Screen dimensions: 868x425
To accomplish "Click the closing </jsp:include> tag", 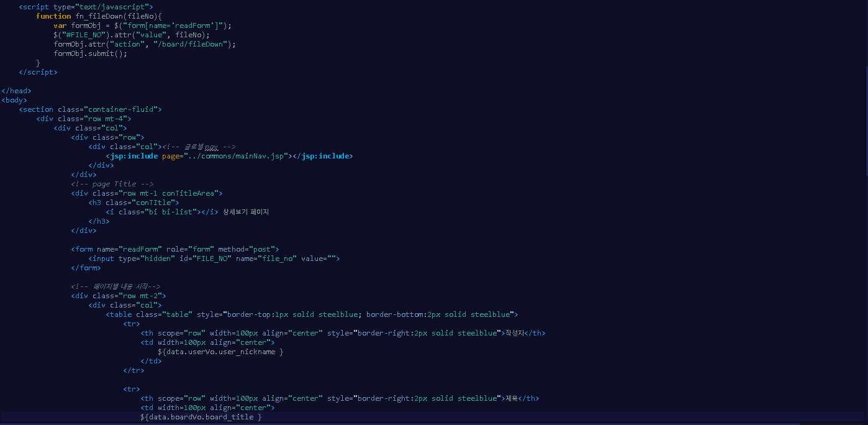I will pos(322,156).
